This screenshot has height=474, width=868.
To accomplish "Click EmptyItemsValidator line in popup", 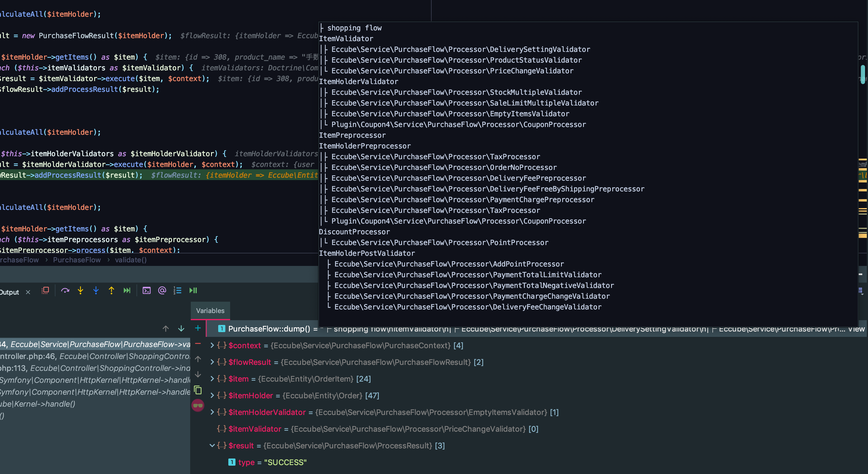I will tap(450, 114).
